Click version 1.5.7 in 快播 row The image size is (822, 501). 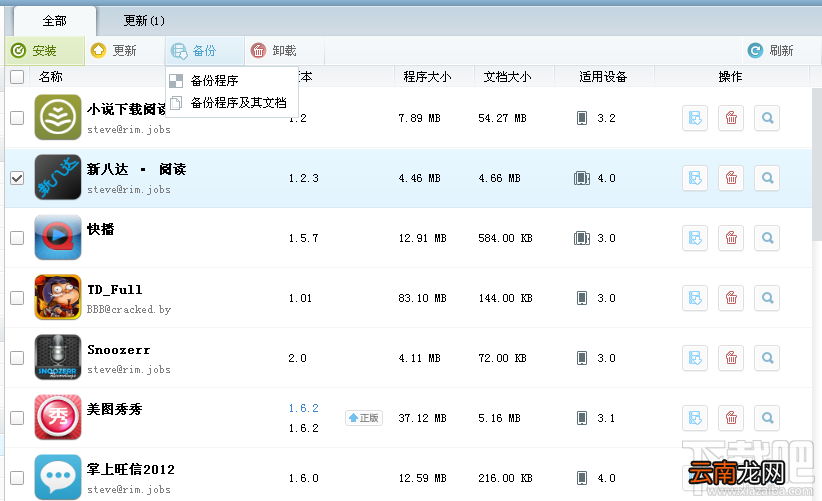pos(304,238)
